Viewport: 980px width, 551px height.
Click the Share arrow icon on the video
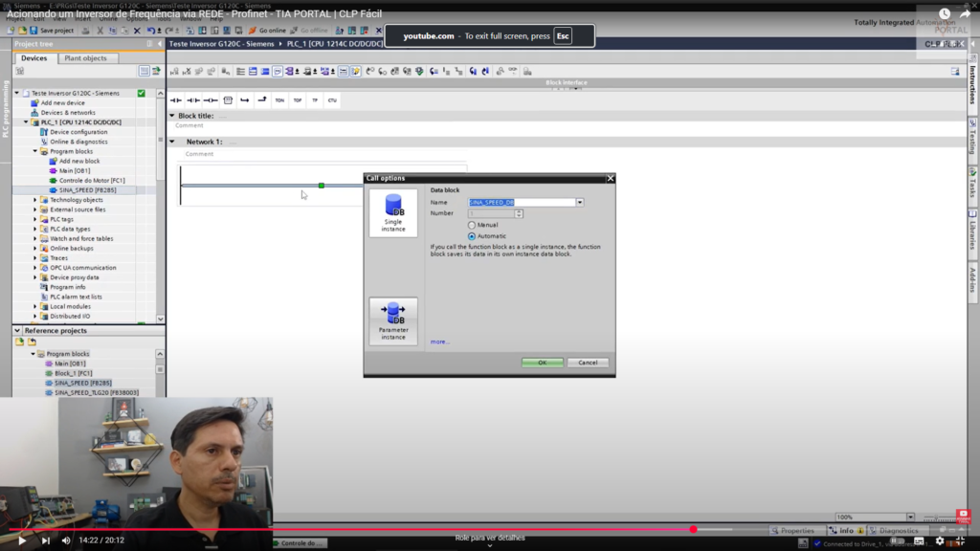(965, 13)
